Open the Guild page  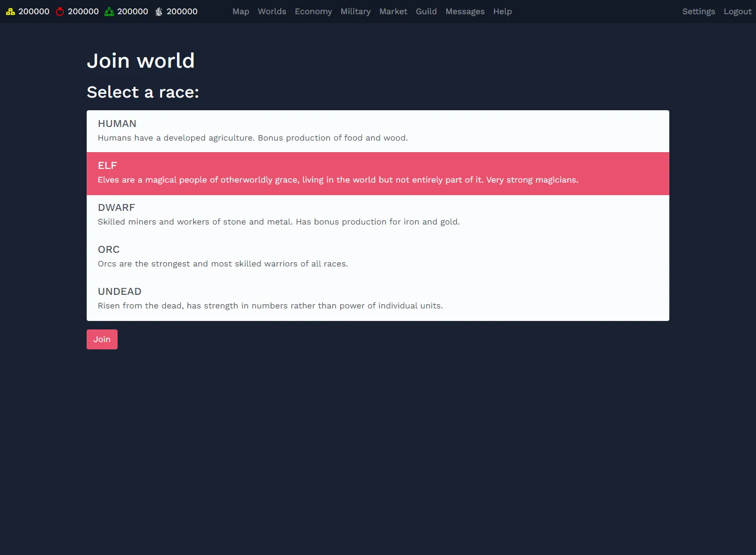pos(426,12)
